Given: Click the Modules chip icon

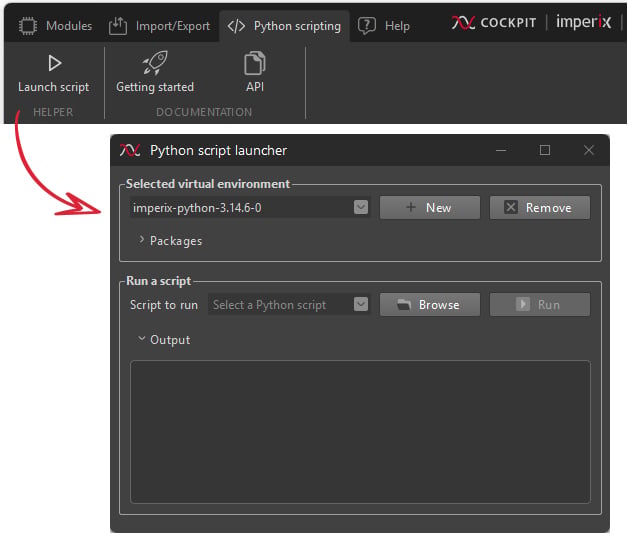Looking at the screenshot, I should (x=27, y=26).
